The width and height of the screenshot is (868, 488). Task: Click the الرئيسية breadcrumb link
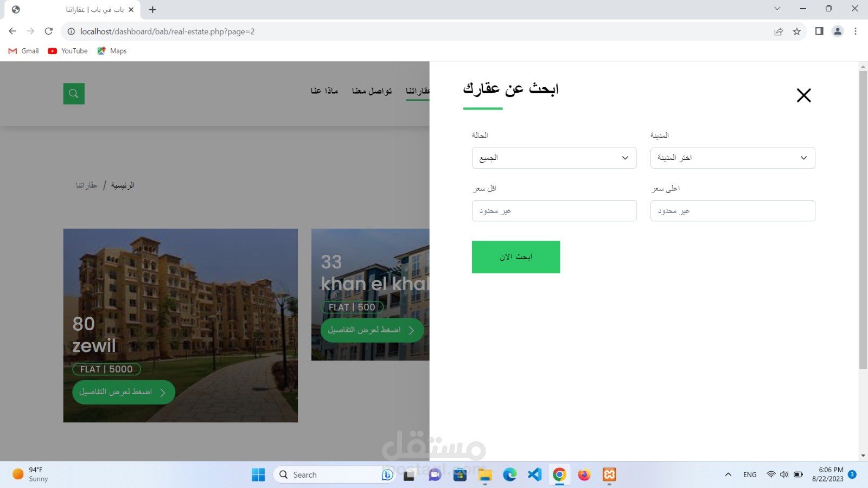123,185
